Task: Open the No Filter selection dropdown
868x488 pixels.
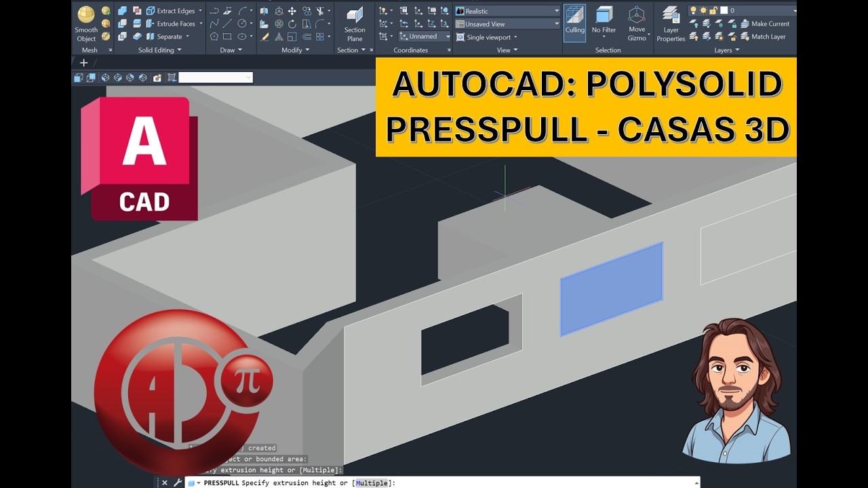Action: (x=604, y=24)
